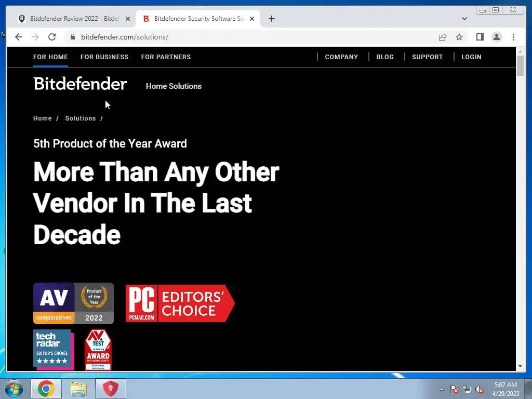Switch to Bitdefender Review 2022 tab
Screen dimensions: 532x399
[74, 19]
